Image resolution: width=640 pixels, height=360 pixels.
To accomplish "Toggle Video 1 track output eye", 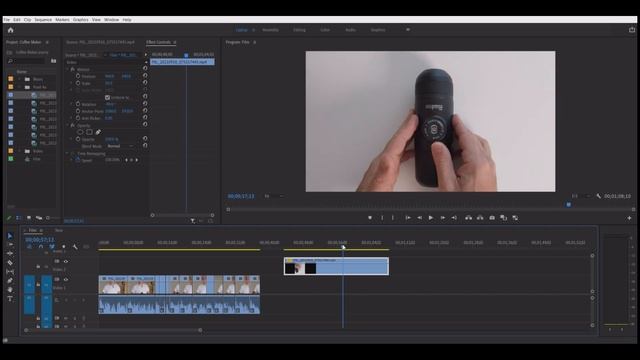I will pos(66,280).
